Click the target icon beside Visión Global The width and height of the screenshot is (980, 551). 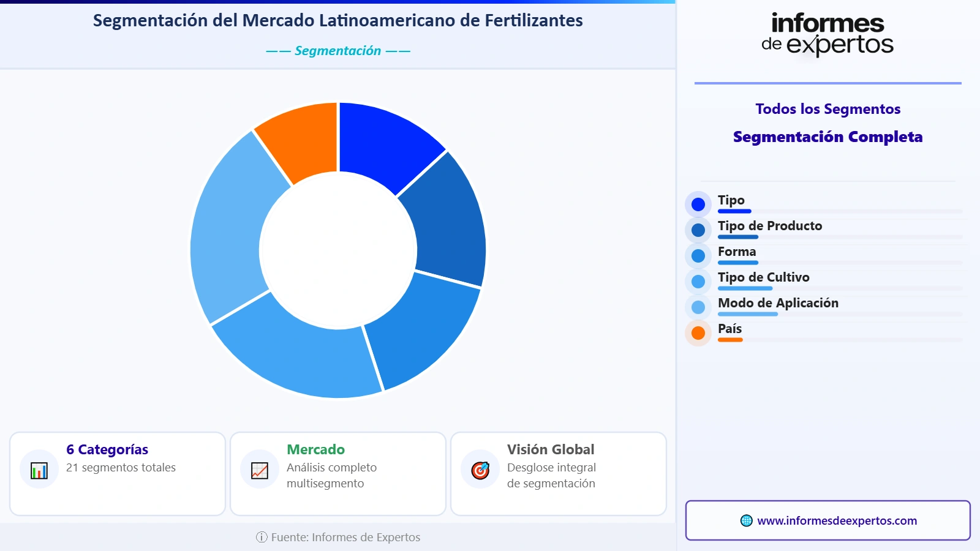(480, 470)
